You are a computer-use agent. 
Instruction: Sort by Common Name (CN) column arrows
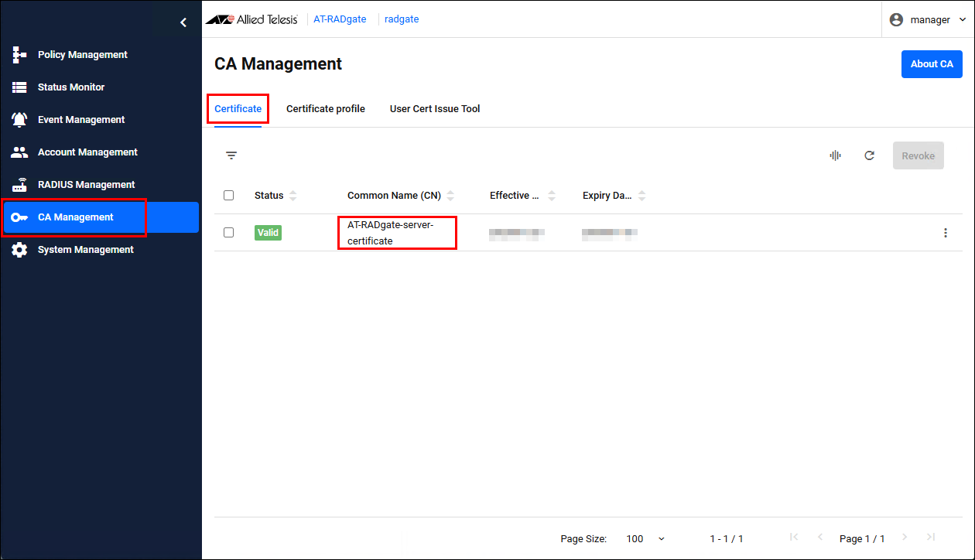(450, 196)
